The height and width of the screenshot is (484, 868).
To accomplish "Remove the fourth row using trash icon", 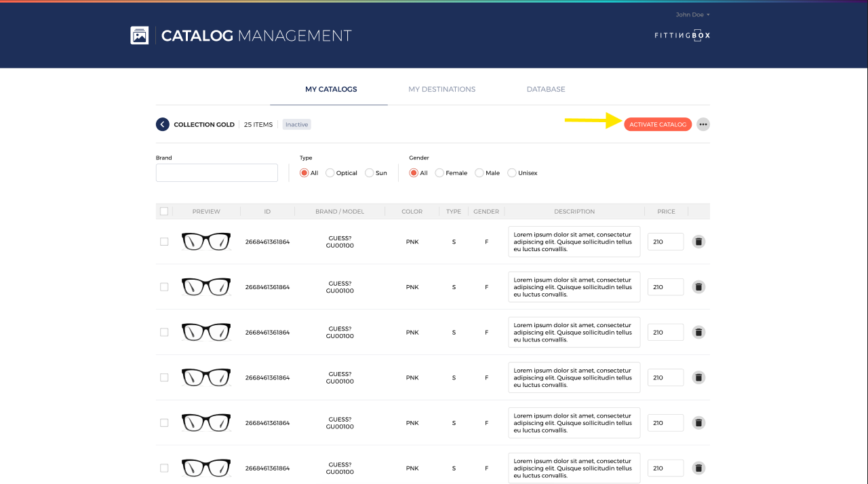I will click(x=698, y=377).
